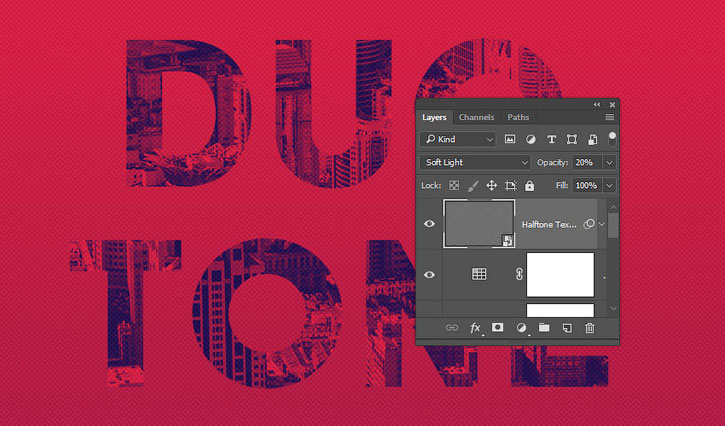Click smart filter indicator on Halftone layer
Image resolution: width=725 pixels, height=426 pixels.
pos(589,224)
